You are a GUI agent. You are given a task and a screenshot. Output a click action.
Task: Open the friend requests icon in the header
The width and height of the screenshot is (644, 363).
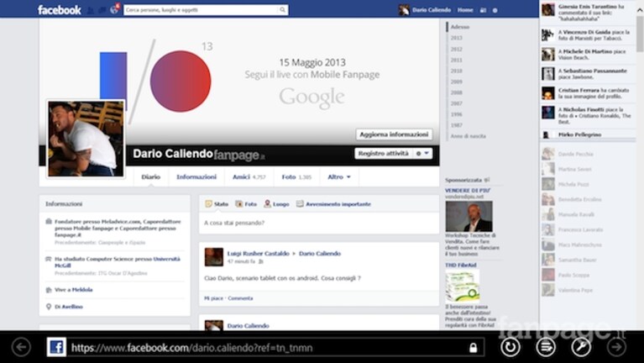[91, 10]
